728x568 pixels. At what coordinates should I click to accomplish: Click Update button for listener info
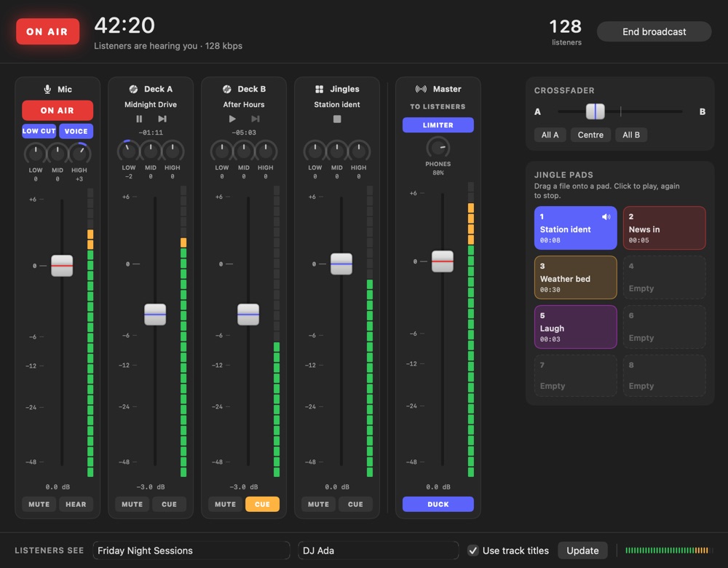click(x=582, y=551)
